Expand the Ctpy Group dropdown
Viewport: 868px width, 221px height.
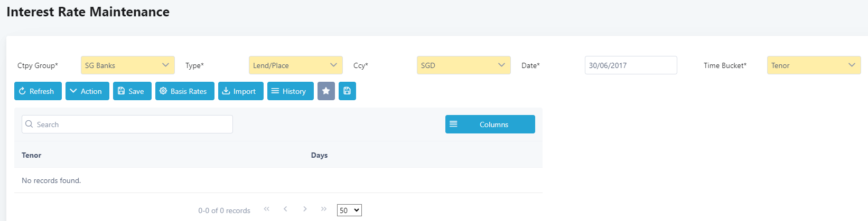tap(127, 65)
